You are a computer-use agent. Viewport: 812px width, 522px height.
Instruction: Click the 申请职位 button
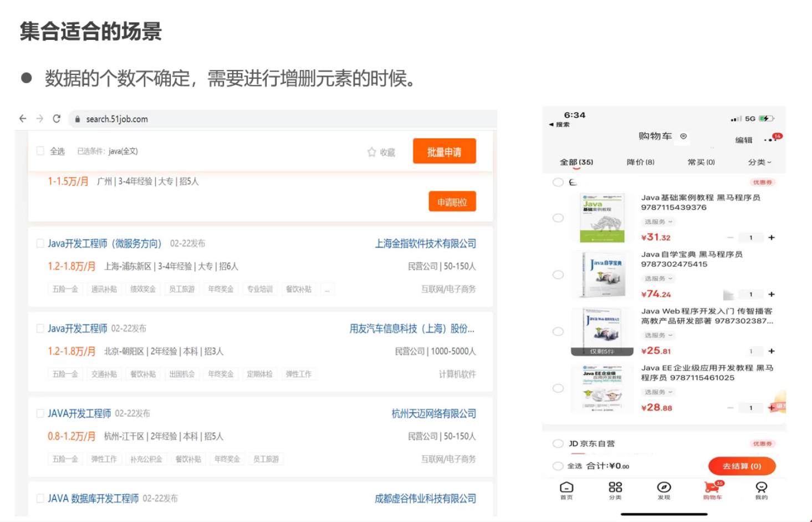(452, 202)
